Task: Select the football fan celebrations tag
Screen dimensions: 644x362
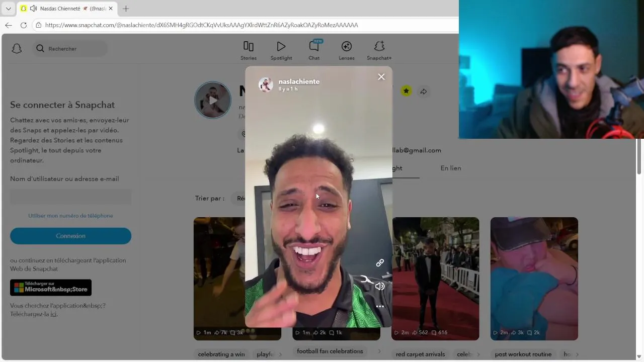Action: (330, 351)
